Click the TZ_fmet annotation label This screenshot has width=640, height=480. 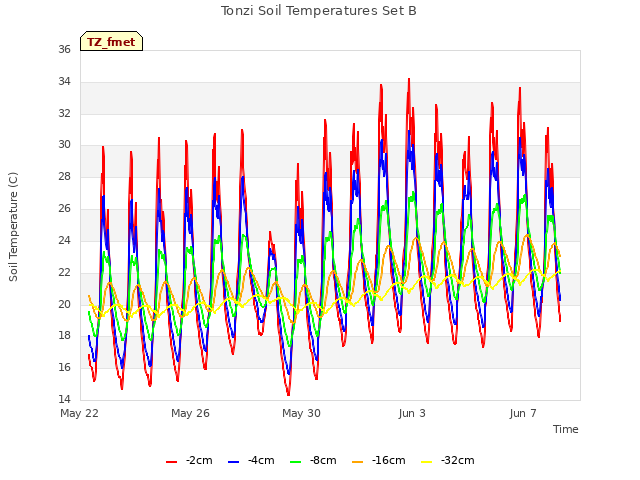[111, 42]
